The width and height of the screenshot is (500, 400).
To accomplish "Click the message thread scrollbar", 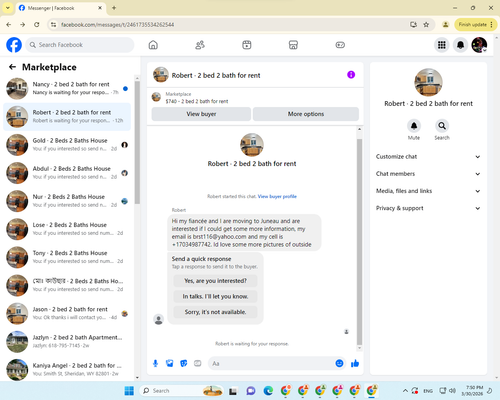I will coord(359,242).
